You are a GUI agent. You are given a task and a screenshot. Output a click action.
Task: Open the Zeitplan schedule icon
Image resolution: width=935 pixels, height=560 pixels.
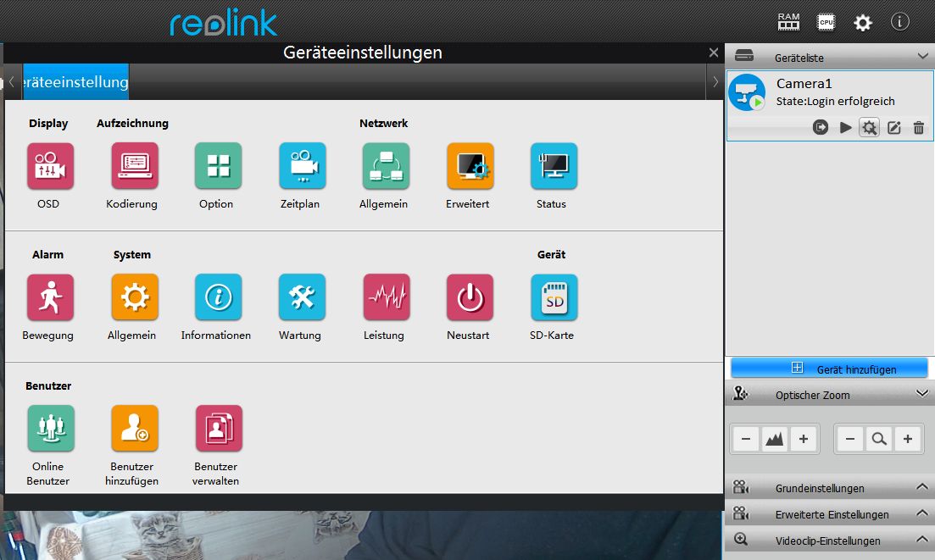pyautogui.click(x=302, y=166)
